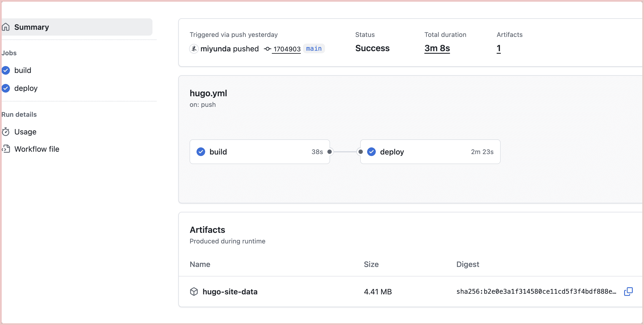
Task: Open artifacts via the underlined 1 link
Action: [x=498, y=48]
